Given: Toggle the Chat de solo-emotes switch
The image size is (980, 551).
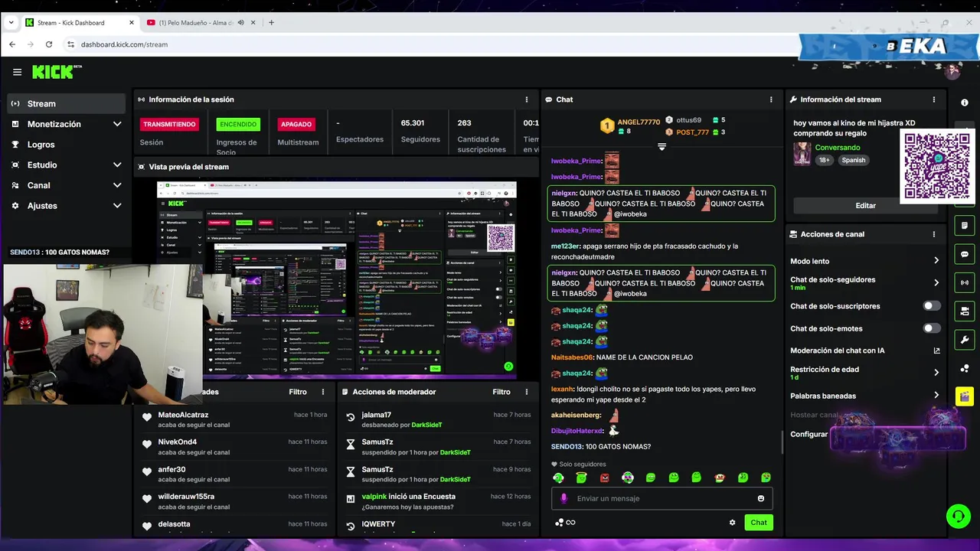Looking at the screenshot, I should (932, 328).
